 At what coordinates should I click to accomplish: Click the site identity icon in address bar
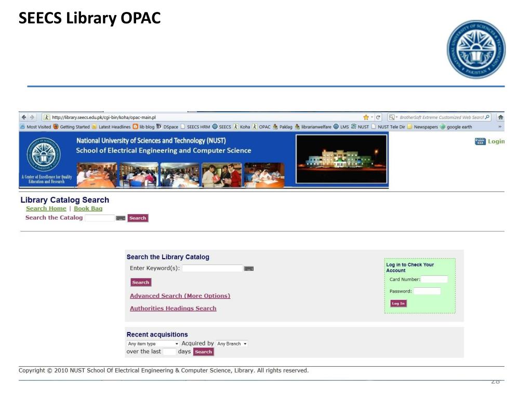click(46, 117)
